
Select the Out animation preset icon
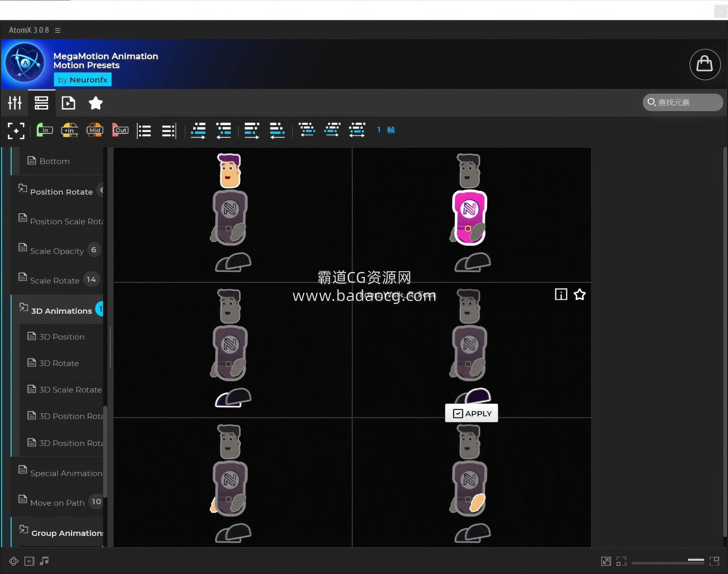(120, 130)
